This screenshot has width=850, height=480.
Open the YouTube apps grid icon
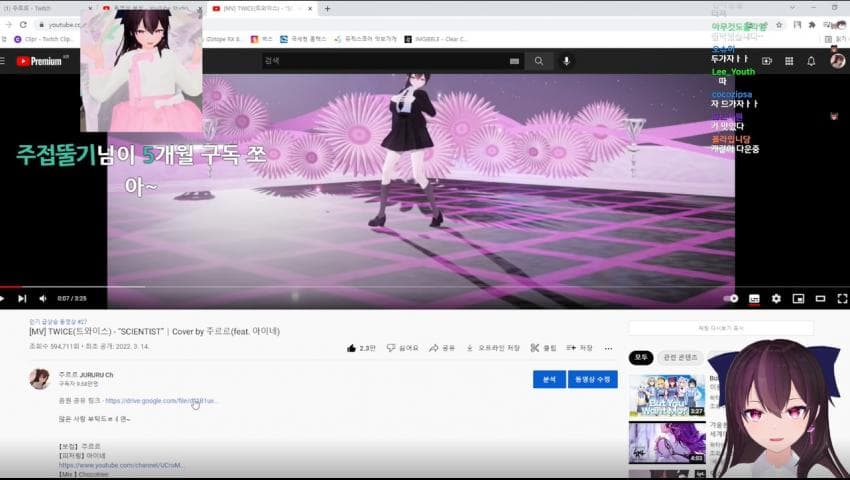coord(789,61)
